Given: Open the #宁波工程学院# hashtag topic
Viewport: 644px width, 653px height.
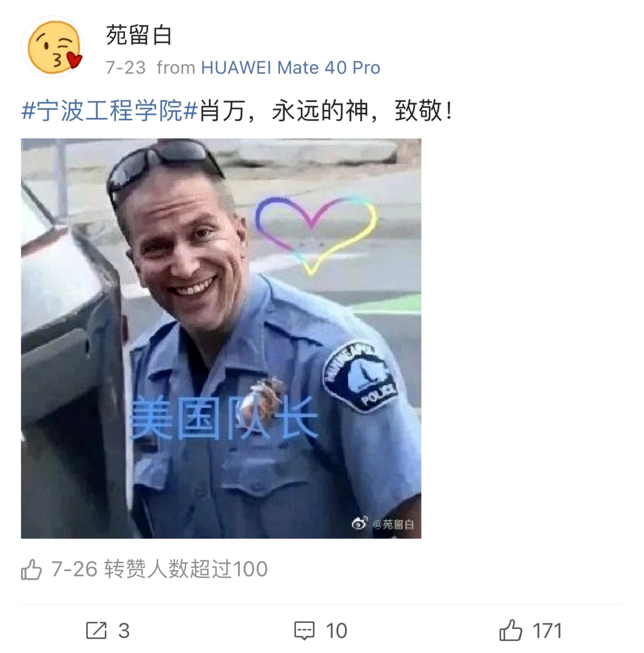Looking at the screenshot, I should [x=109, y=110].
